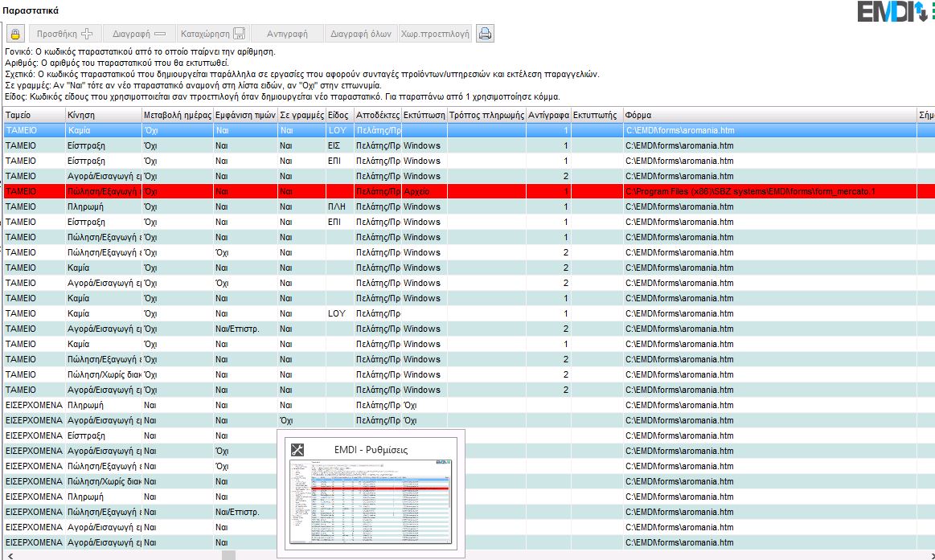Click Windows cell in ΕΙΣ row
The width and height of the screenshot is (935, 560).
tap(424, 145)
